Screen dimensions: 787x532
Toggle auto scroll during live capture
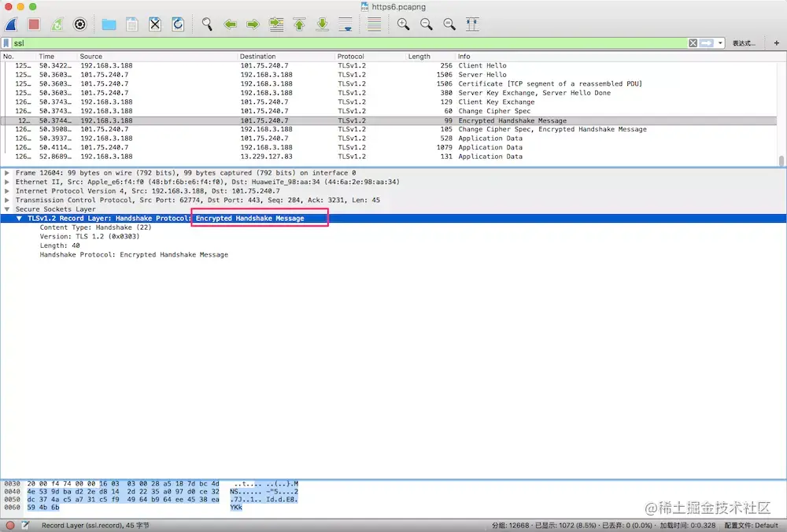345,24
